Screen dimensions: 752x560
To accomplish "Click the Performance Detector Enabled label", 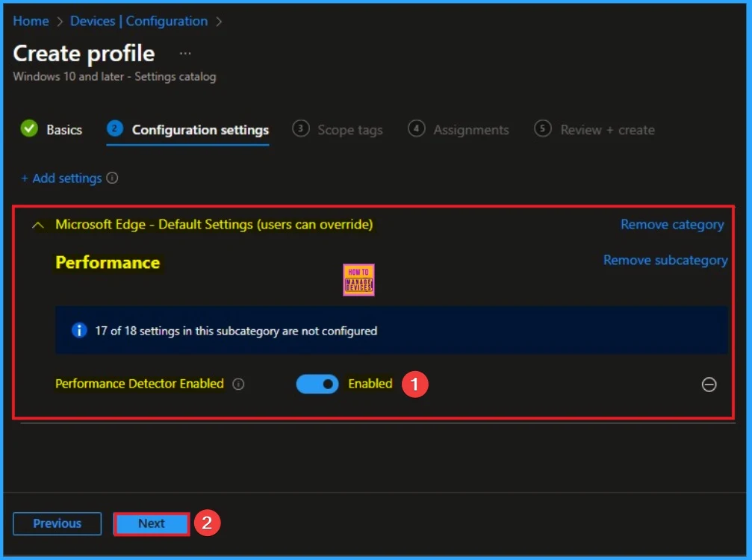I will 140,384.
